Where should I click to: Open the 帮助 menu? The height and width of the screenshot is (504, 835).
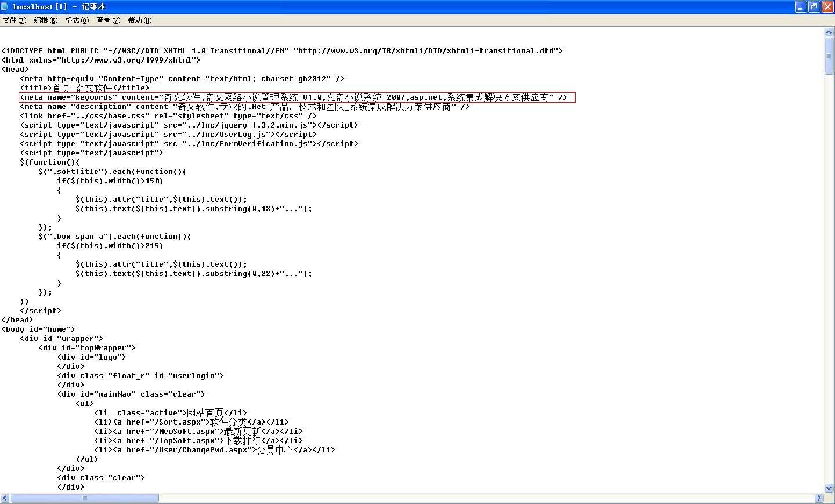[140, 20]
